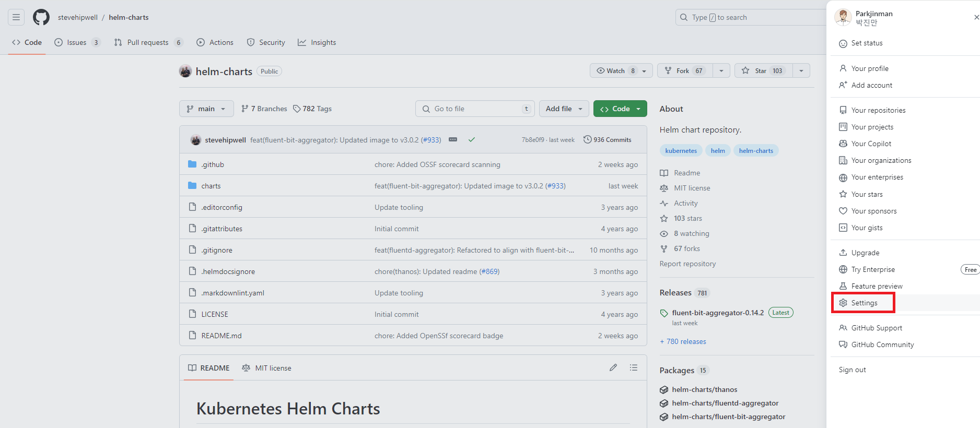
Task: Open Your gists
Action: [861, 228]
